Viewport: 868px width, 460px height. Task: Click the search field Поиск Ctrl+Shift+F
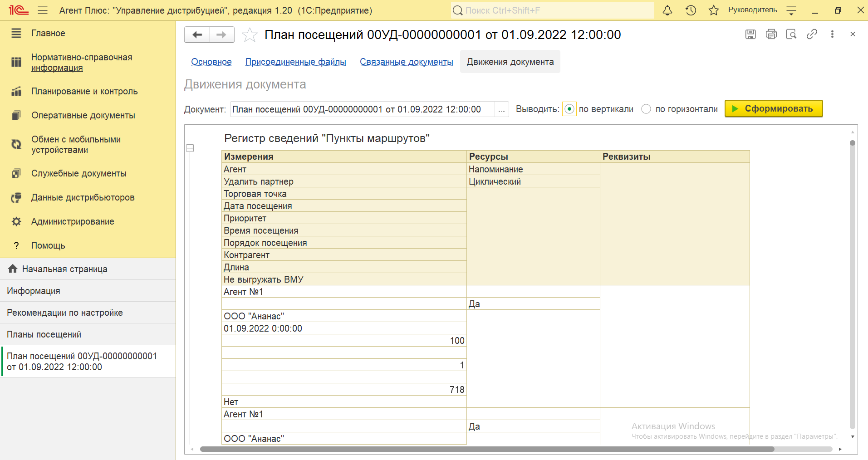click(x=553, y=10)
